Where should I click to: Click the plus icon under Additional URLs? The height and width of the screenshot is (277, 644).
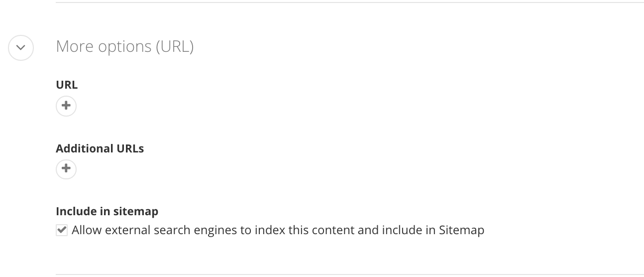(66, 169)
